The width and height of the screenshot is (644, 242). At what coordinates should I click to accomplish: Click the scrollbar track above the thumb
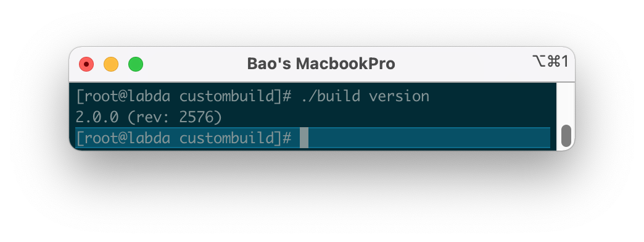tap(566, 104)
